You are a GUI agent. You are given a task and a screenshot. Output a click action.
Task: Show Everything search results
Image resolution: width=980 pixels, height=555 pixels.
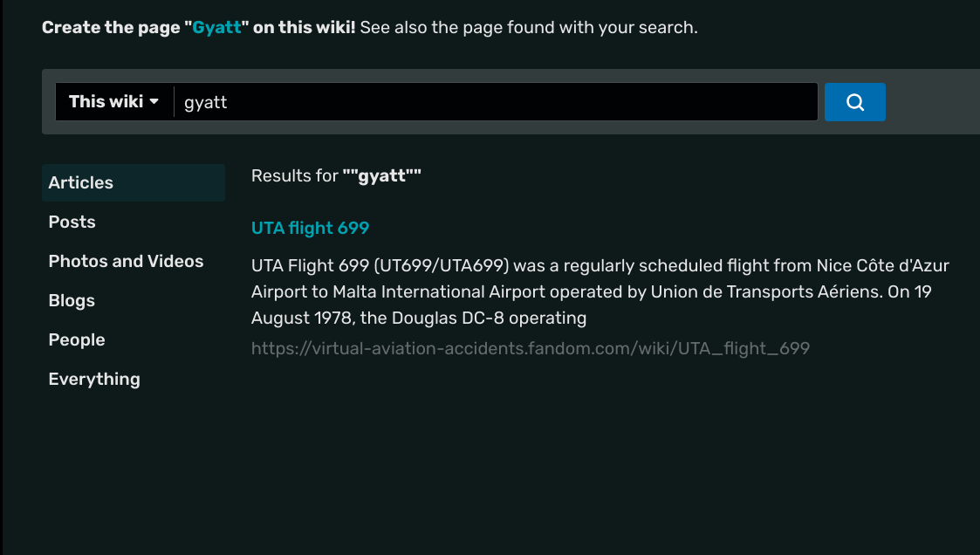[x=94, y=379]
